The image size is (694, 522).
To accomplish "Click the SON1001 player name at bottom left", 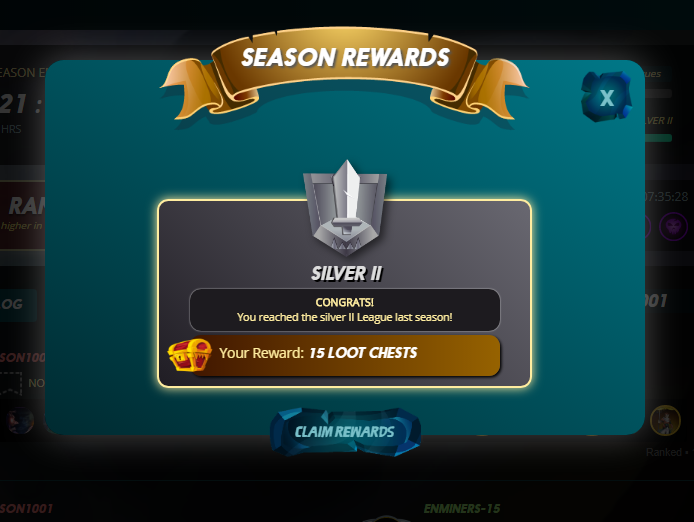I will click(26, 509).
